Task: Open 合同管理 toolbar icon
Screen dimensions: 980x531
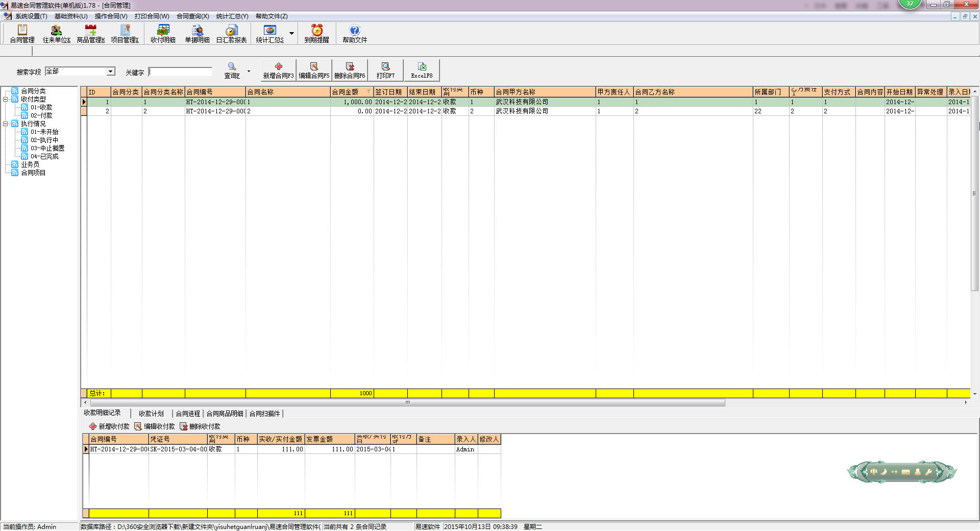Action: pos(22,34)
